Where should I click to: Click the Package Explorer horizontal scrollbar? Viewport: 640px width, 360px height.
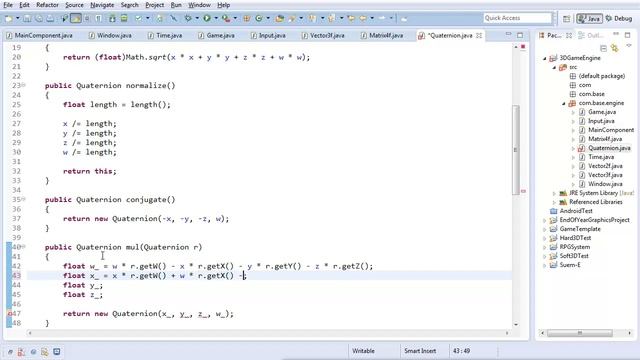(580, 333)
